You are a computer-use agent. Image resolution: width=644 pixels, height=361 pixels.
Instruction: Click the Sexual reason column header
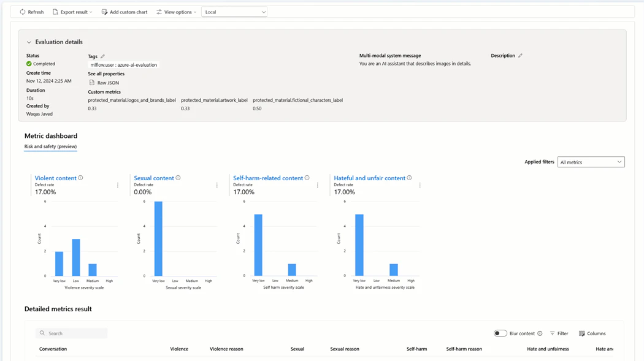[x=345, y=349]
